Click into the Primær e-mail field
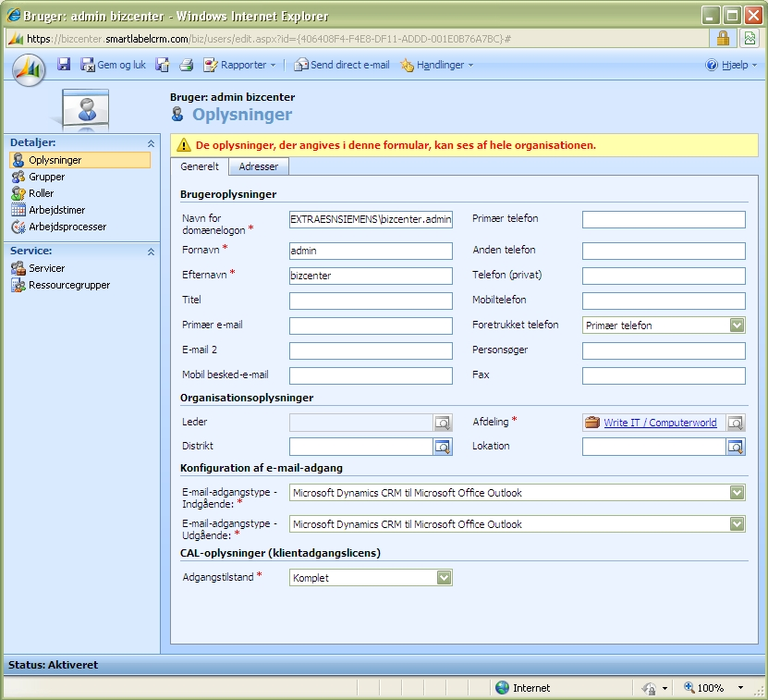The width and height of the screenshot is (768, 700). click(371, 325)
